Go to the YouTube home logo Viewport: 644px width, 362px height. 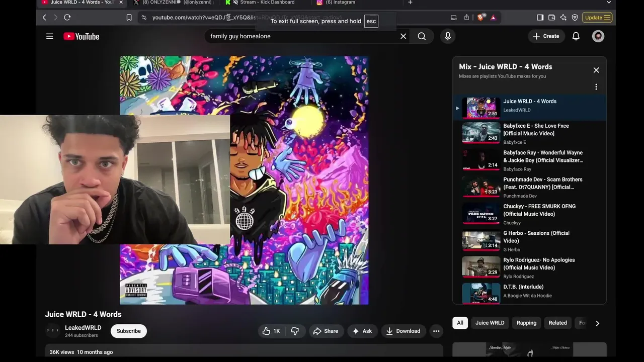tap(82, 36)
